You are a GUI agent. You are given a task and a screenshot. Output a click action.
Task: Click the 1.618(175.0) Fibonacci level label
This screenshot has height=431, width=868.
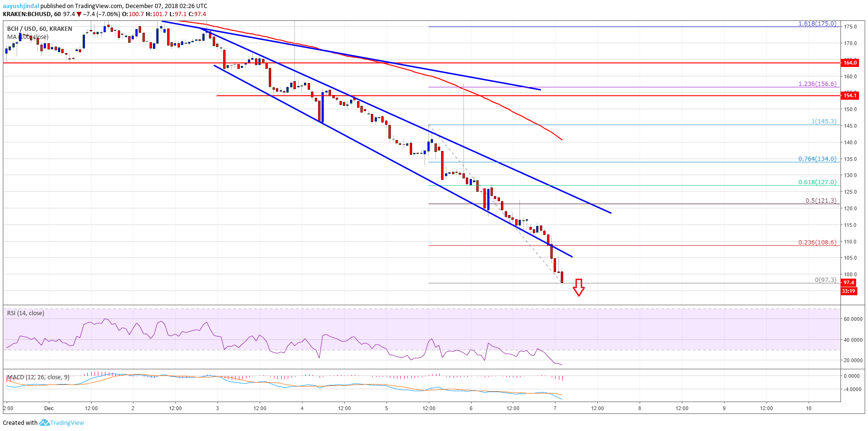click(817, 23)
